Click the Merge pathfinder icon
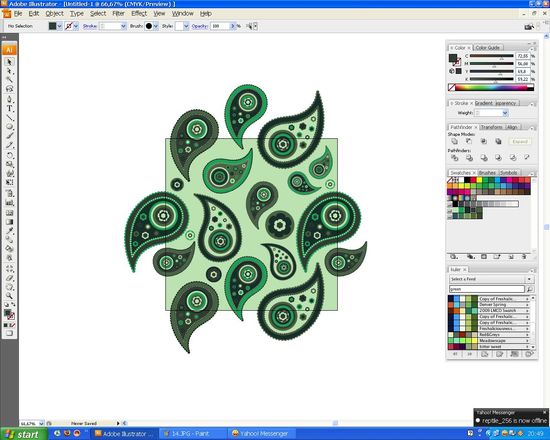This screenshot has height=440, width=550. (484, 158)
